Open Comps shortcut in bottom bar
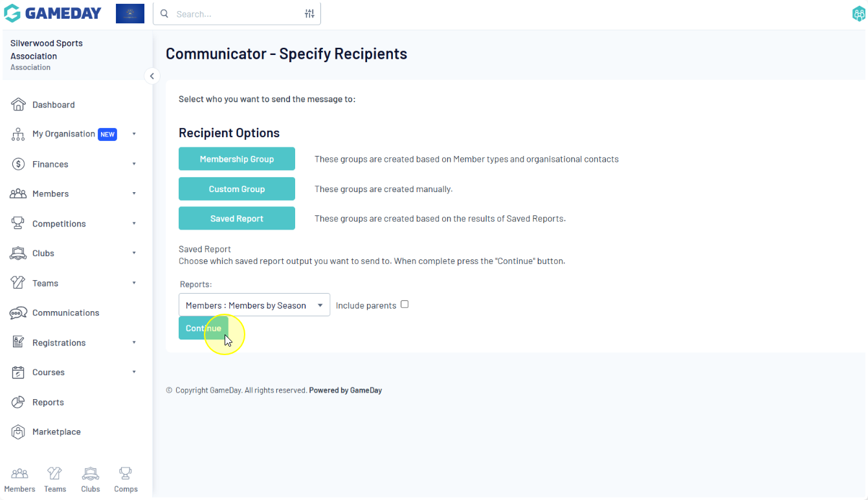The height and width of the screenshot is (500, 868). 126,479
